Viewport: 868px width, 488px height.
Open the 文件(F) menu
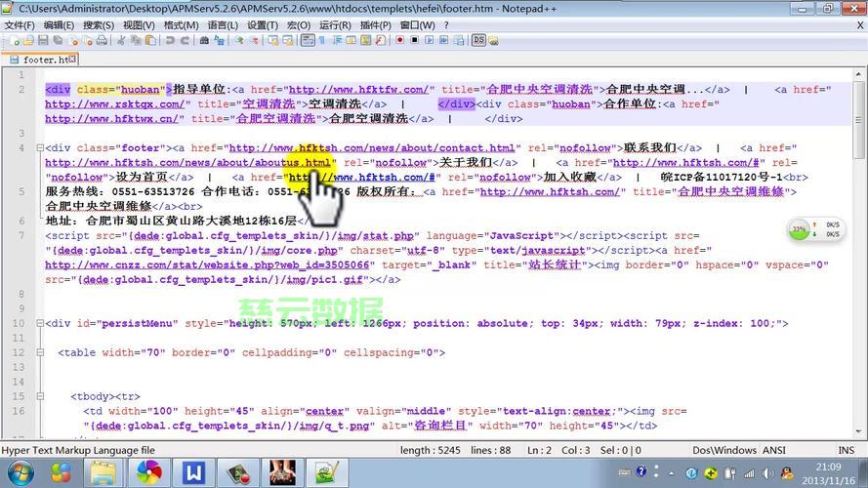click(20, 25)
